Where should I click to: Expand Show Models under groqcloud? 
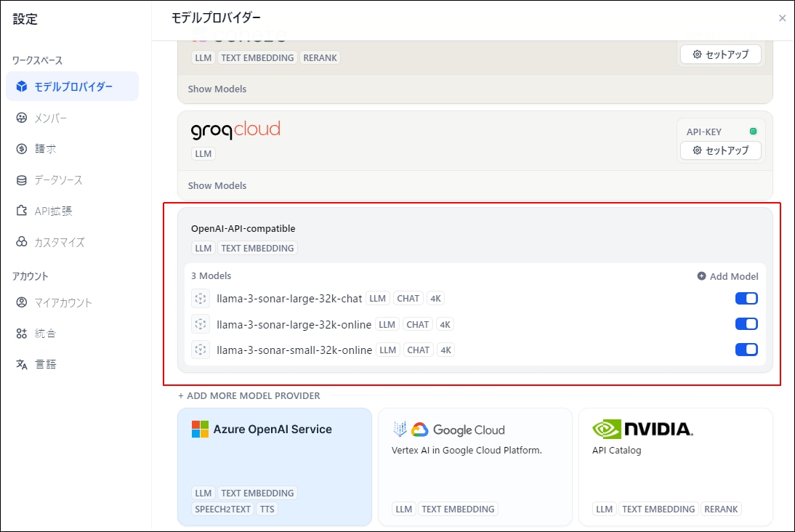click(217, 185)
